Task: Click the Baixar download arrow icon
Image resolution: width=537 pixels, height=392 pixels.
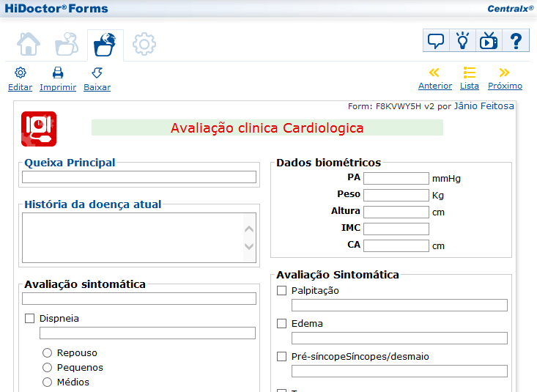Action: pyautogui.click(x=97, y=73)
